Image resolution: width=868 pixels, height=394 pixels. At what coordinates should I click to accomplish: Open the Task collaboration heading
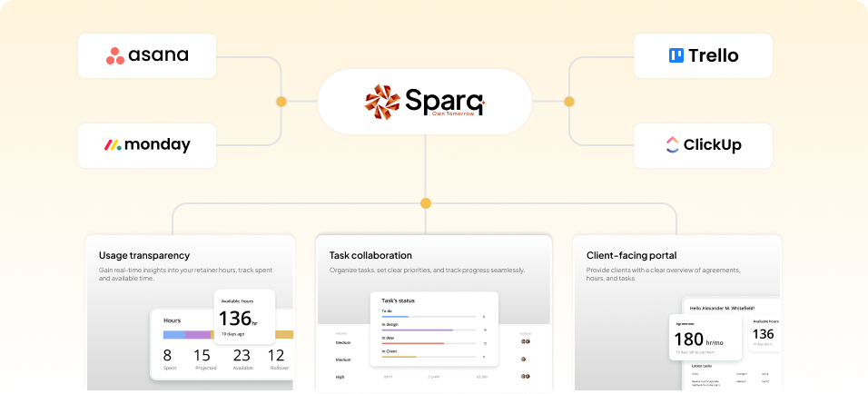pos(370,256)
